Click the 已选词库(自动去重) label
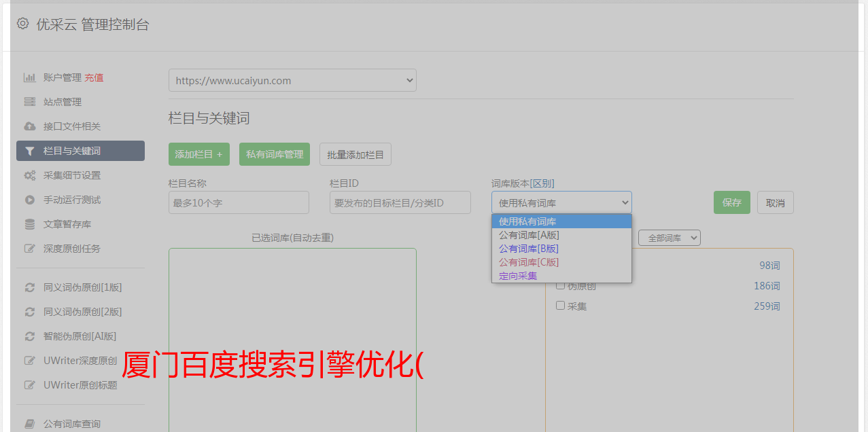The height and width of the screenshot is (432, 868). [292, 238]
